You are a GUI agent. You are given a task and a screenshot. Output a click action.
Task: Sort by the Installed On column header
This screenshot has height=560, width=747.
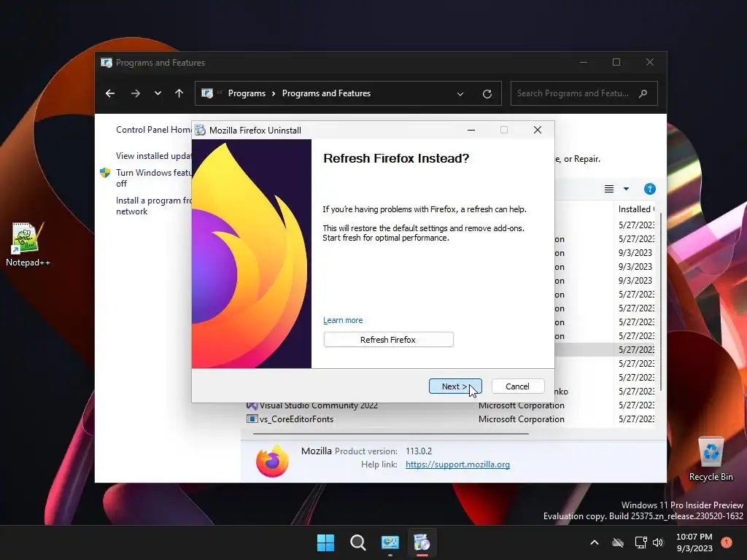click(x=636, y=209)
